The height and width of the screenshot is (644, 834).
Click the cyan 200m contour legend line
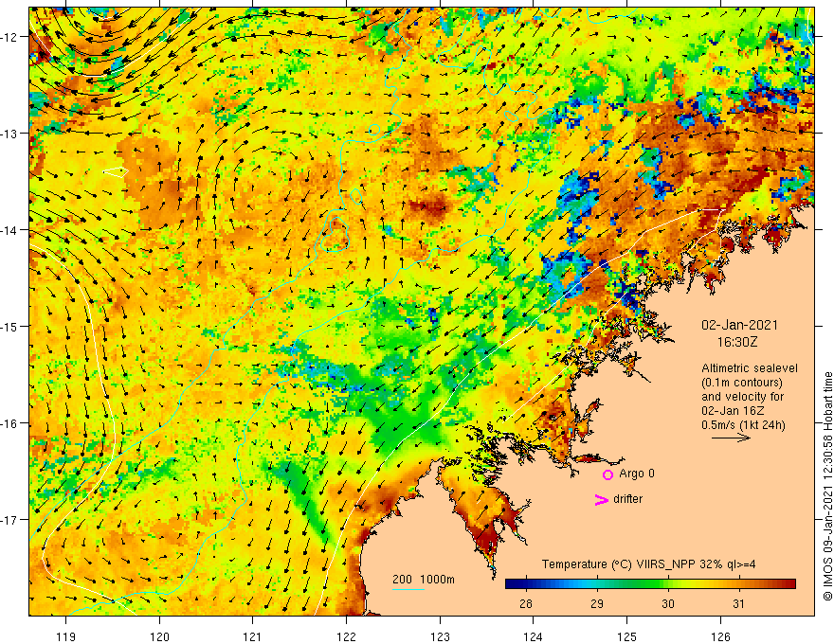click(x=408, y=589)
